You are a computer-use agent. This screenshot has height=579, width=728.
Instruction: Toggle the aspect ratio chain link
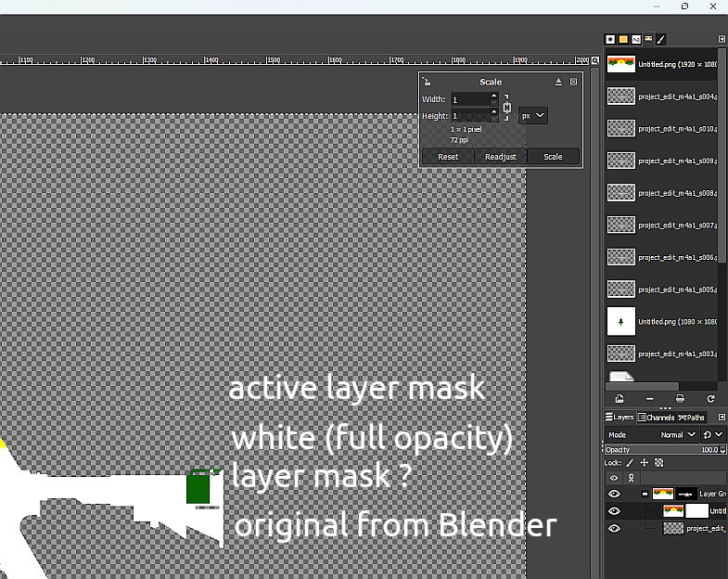(506, 108)
